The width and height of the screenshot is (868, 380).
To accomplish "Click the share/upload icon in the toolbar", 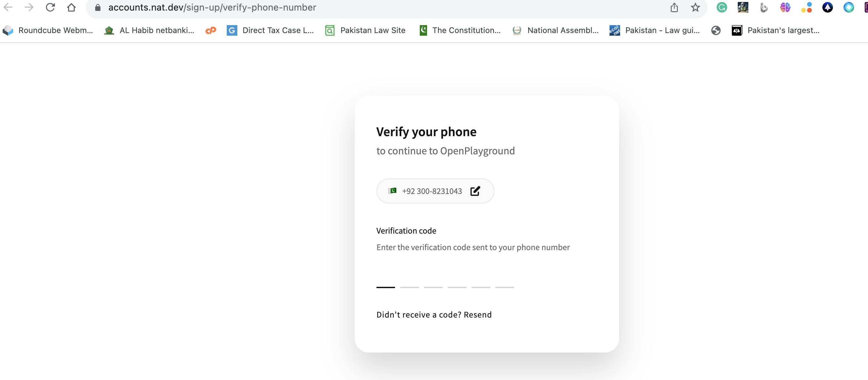I will 674,7.
